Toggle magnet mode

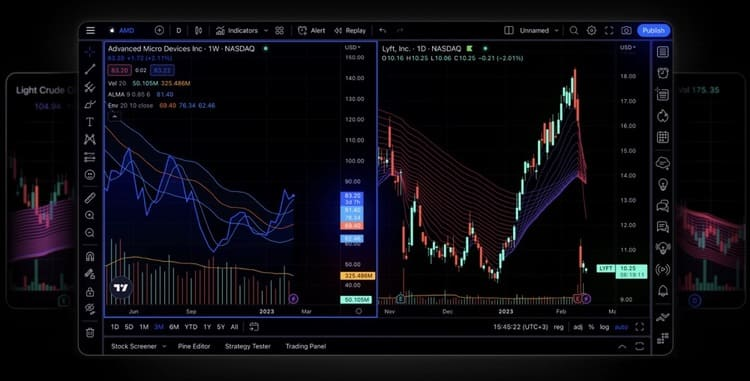[90, 256]
